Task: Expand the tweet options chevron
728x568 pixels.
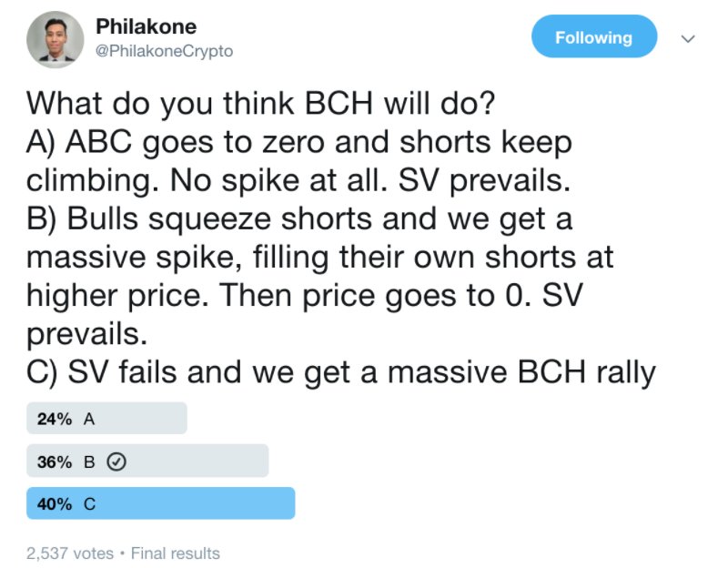Action: pyautogui.click(x=688, y=38)
